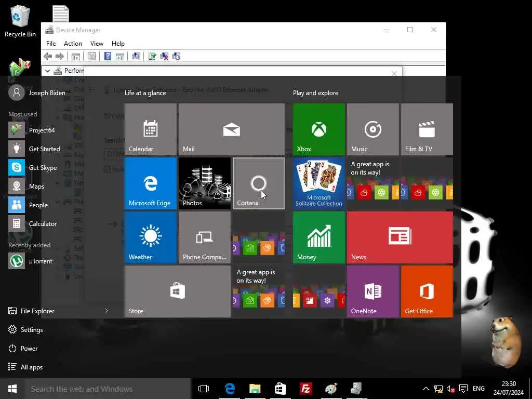Open the Device Manager View menu
This screenshot has height=399, width=532.
tap(97, 44)
